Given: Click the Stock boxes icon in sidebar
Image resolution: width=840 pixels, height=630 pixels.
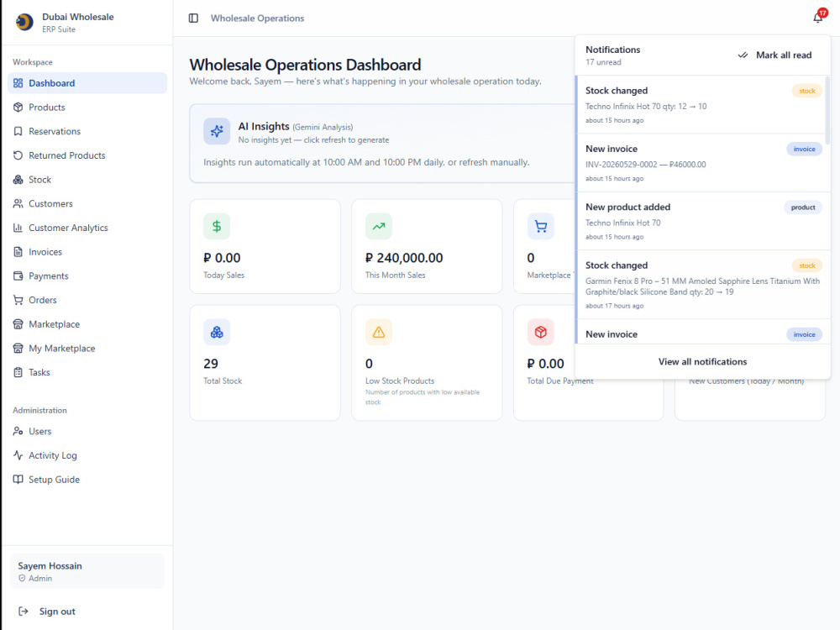Looking at the screenshot, I should (18, 180).
